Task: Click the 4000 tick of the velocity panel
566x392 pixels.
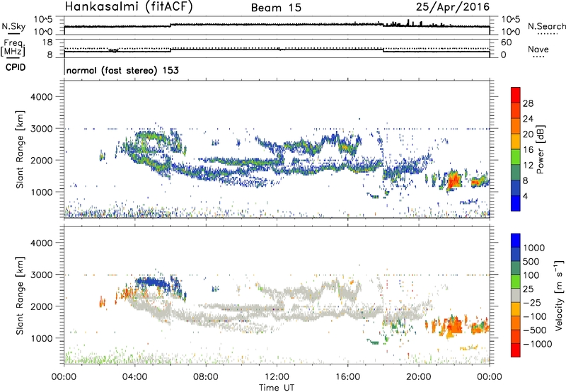Action: click(41, 243)
